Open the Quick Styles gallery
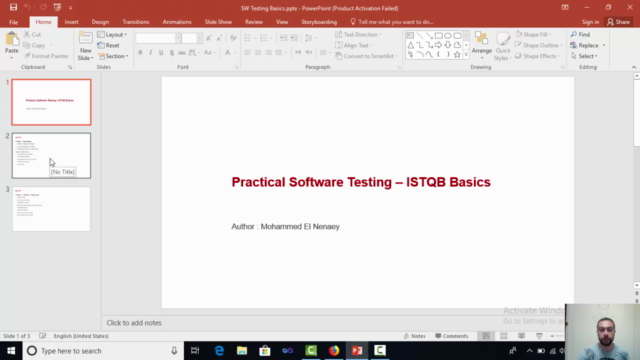640x360 pixels. click(503, 46)
